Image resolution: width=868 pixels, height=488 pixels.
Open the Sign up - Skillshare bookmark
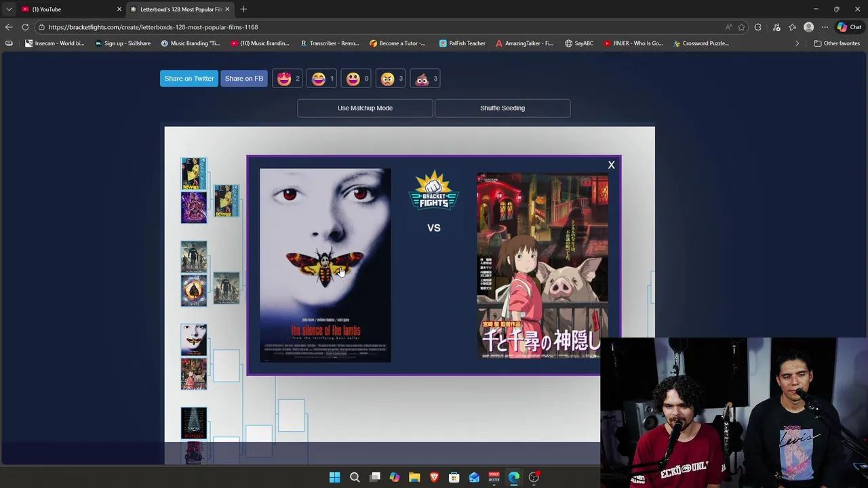[x=123, y=43]
